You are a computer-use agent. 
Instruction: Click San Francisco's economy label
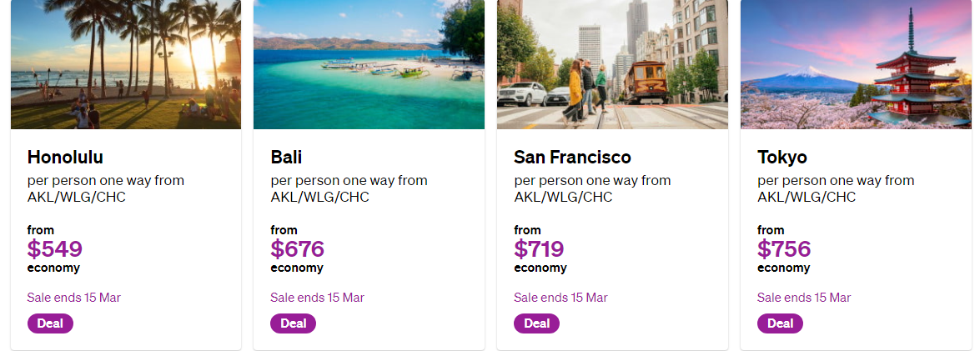pos(540,268)
